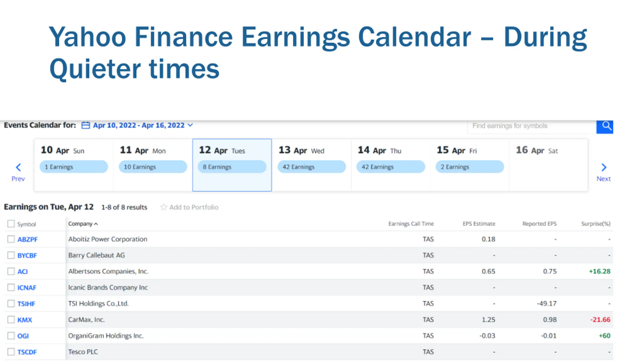The height and width of the screenshot is (362, 644).
Task: Sort by Company column arrow
Action: tap(96, 224)
